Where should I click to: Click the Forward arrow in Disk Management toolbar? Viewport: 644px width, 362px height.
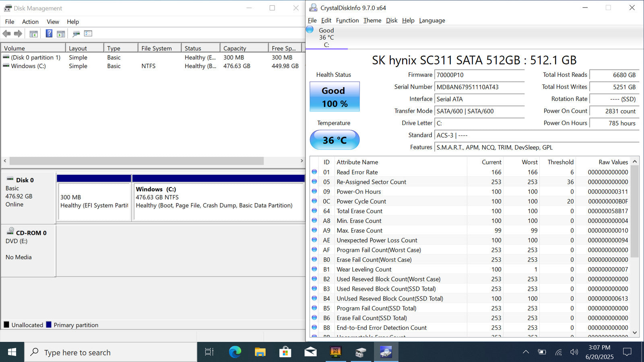pyautogui.click(x=18, y=34)
